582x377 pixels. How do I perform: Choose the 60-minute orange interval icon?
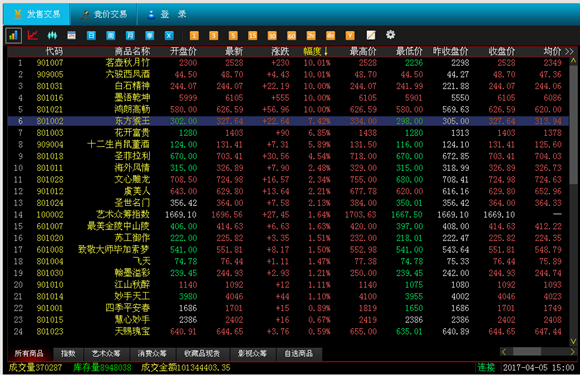[x=291, y=36]
